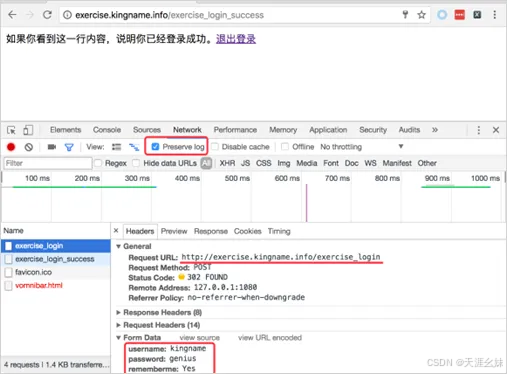Click the dark green extension icon
The image size is (507, 374).
click(x=477, y=15)
